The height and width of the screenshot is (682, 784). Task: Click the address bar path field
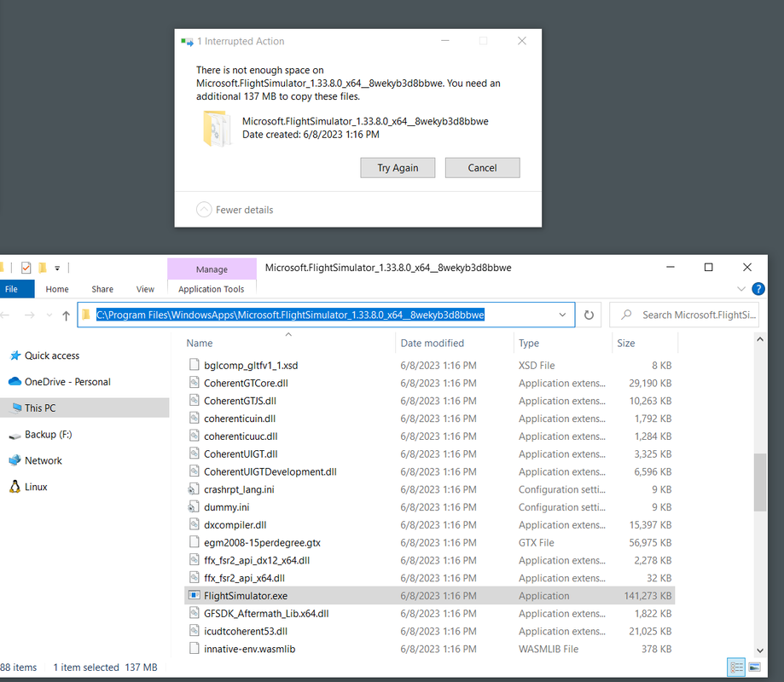pos(326,315)
